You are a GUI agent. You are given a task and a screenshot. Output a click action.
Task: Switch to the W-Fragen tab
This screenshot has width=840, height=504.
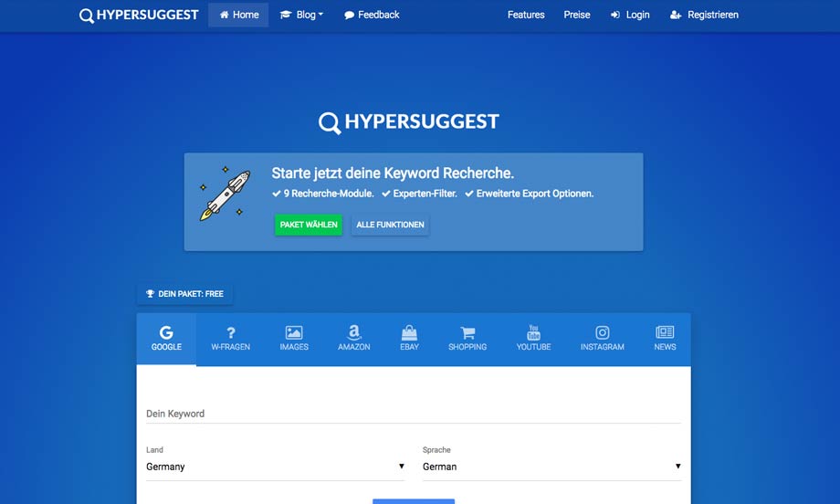(x=231, y=339)
